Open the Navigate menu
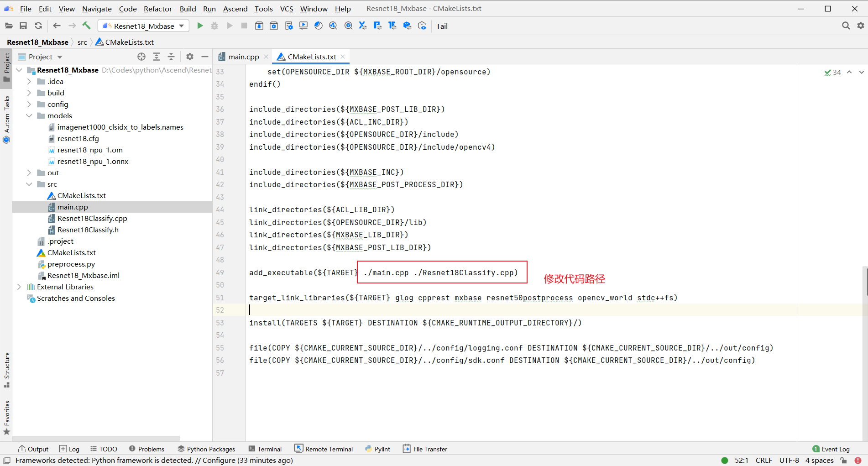This screenshot has height=466, width=868. (x=97, y=9)
